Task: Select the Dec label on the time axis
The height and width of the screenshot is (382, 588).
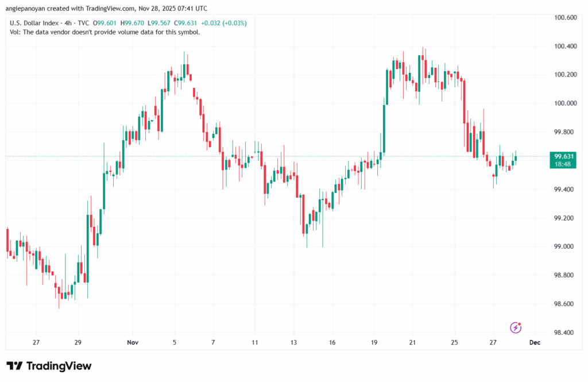Action: [535, 342]
